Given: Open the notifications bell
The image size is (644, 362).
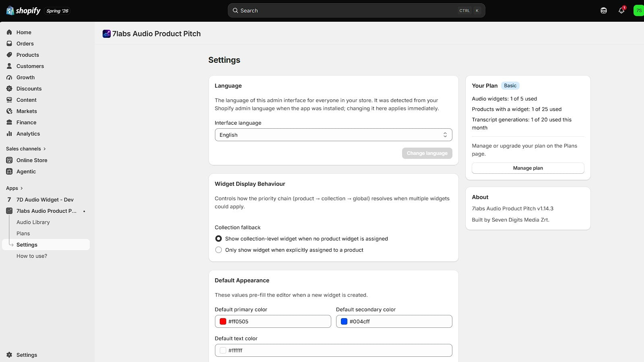Looking at the screenshot, I should (x=621, y=11).
